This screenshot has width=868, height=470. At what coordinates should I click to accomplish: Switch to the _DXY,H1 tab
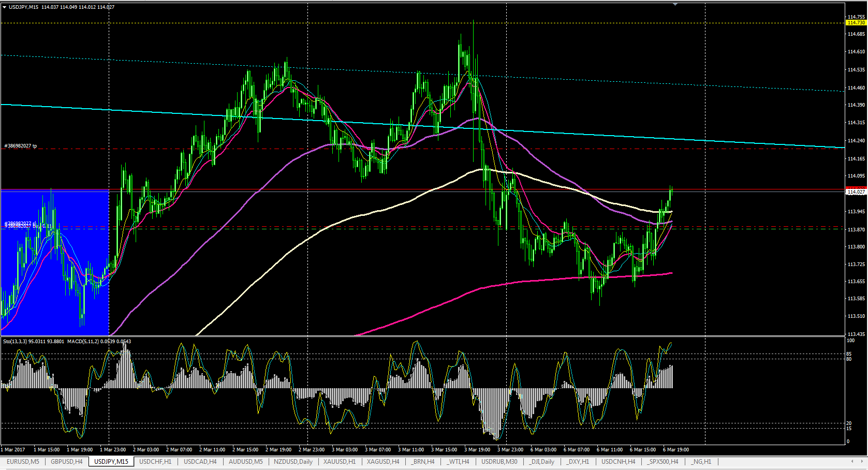(x=578, y=462)
